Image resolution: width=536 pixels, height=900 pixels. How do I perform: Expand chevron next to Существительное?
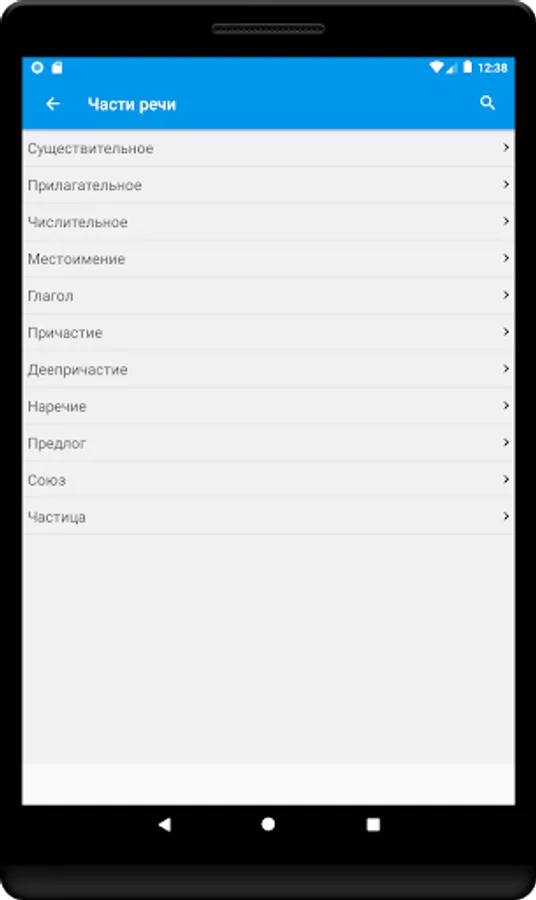(x=506, y=148)
